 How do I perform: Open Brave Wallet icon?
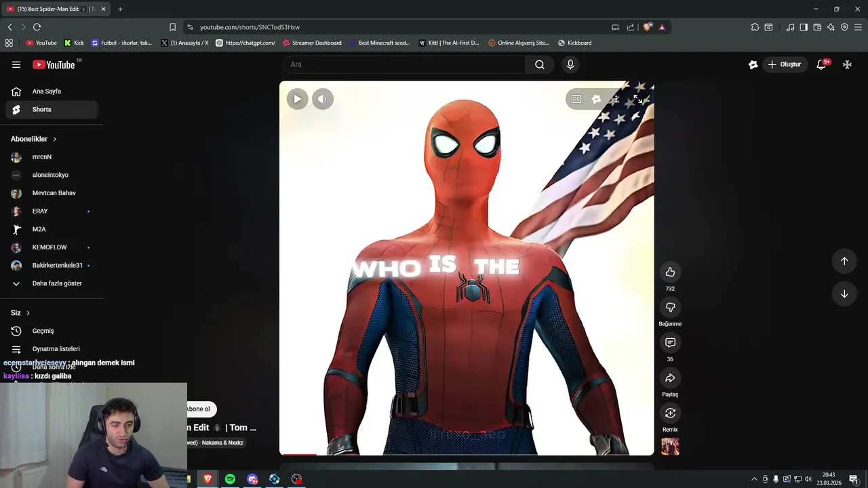point(817,27)
